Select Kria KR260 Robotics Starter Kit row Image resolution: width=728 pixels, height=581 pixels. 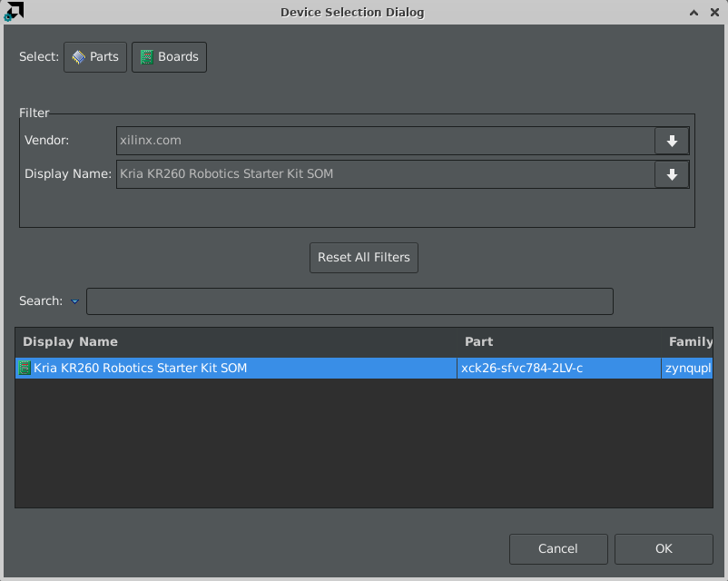[364, 369]
